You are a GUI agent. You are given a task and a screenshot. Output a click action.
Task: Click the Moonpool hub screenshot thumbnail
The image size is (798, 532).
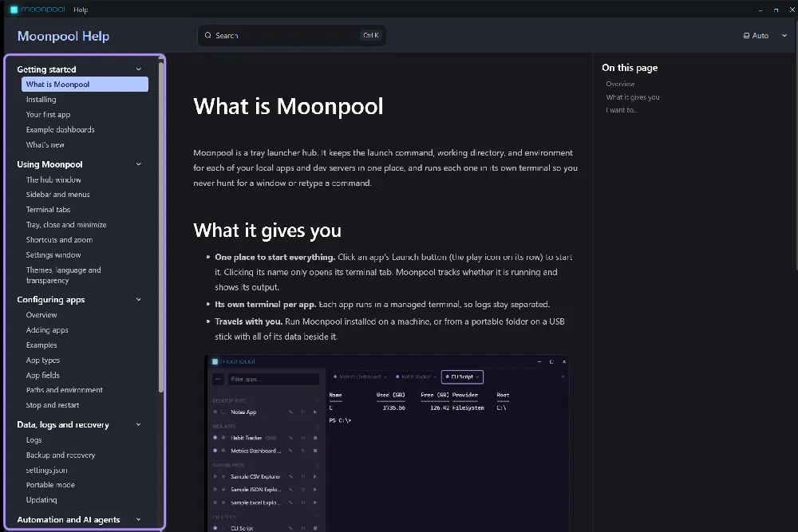point(387,443)
